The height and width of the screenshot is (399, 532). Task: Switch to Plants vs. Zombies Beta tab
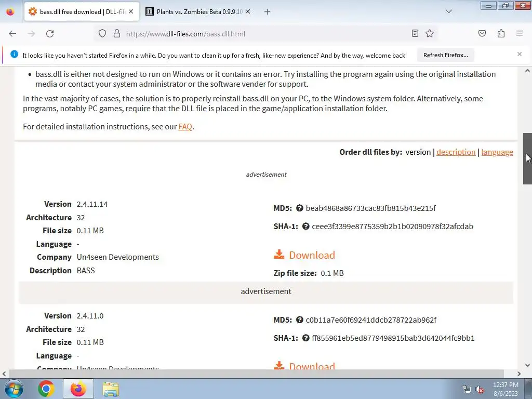click(199, 11)
